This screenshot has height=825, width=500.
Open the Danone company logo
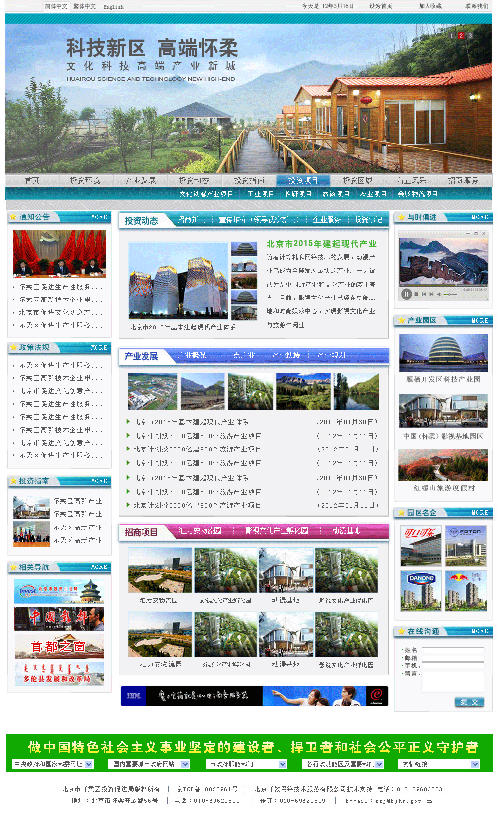coord(421,591)
